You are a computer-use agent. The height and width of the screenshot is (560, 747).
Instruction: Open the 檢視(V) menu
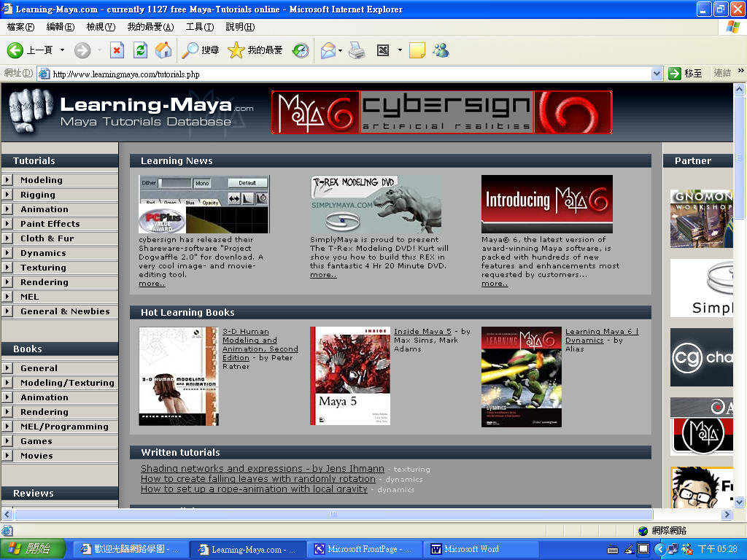[101, 27]
